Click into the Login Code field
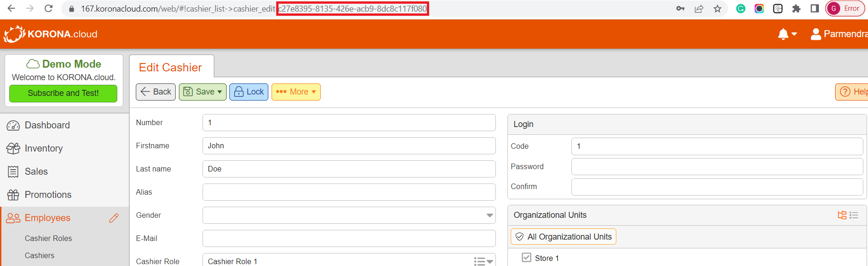 point(717,146)
